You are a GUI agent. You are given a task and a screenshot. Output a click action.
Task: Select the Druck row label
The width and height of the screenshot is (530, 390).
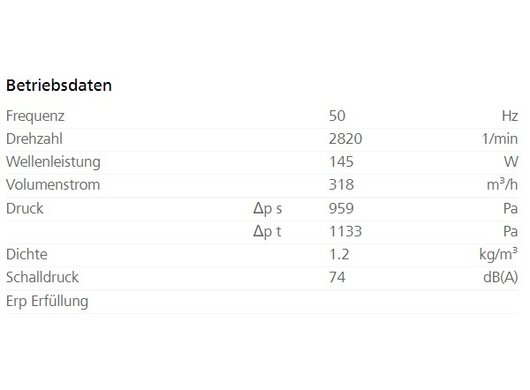25,209
